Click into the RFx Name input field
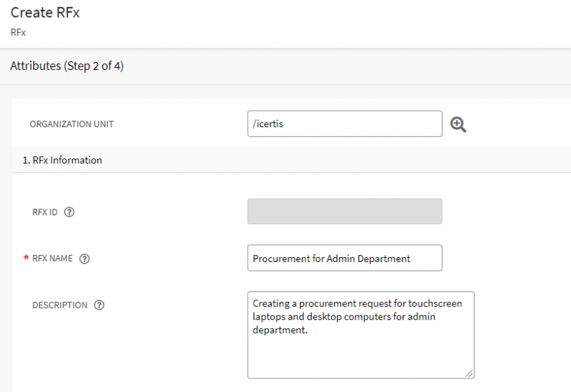Screen dimensions: 571x392 (x=344, y=258)
